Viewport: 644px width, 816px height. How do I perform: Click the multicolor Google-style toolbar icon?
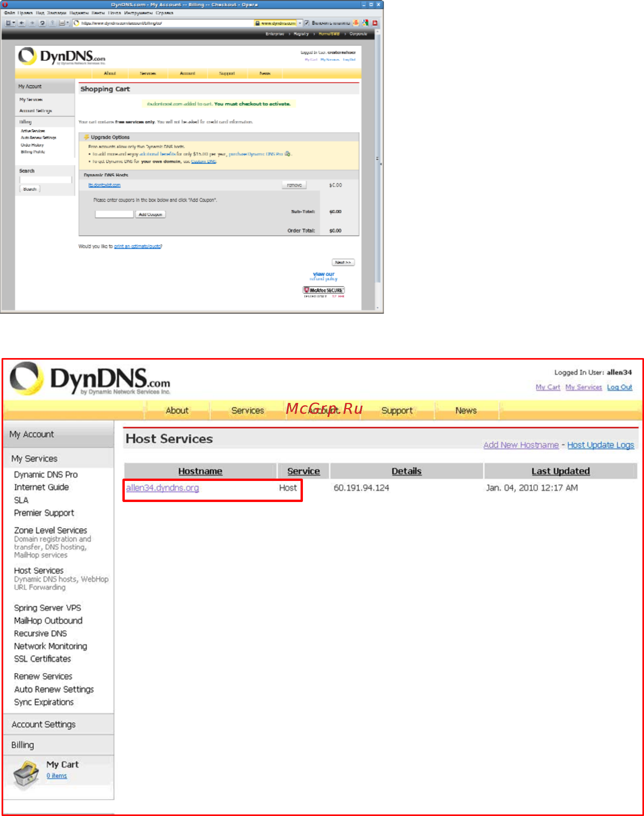click(365, 23)
